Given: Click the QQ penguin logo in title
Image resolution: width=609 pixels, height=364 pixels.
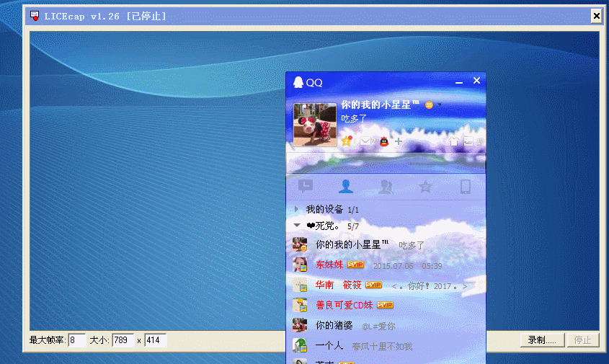Looking at the screenshot, I should tap(298, 82).
